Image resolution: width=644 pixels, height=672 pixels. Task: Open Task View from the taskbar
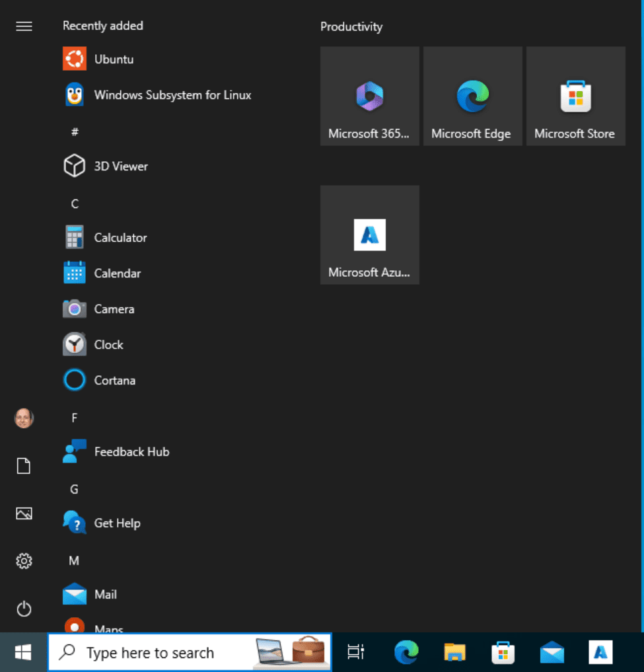point(355,652)
